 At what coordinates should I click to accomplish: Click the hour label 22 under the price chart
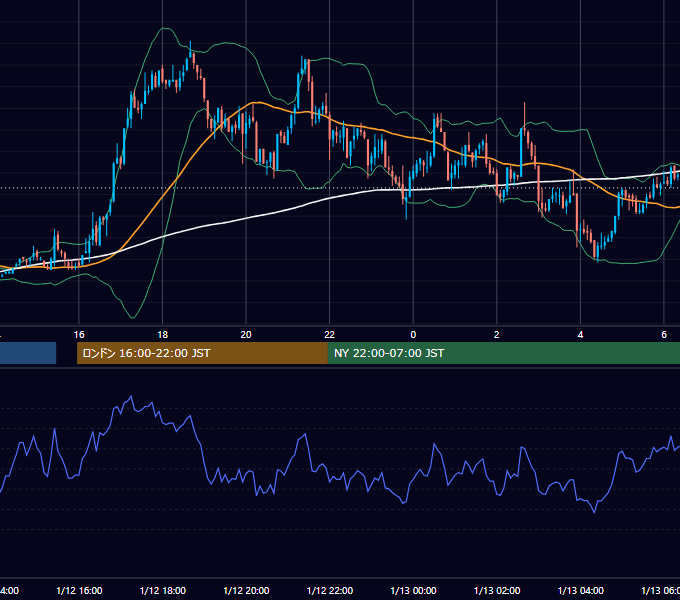pyautogui.click(x=330, y=335)
